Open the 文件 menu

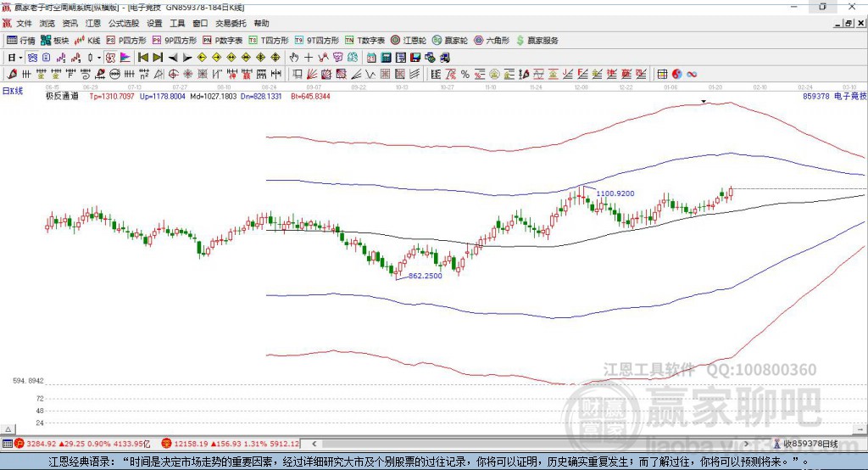pyautogui.click(x=24, y=23)
